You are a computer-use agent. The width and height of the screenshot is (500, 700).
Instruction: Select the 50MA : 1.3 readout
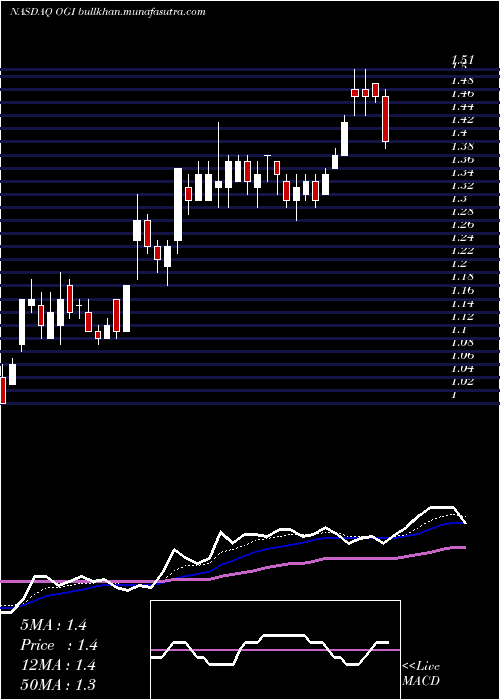pyautogui.click(x=58, y=685)
